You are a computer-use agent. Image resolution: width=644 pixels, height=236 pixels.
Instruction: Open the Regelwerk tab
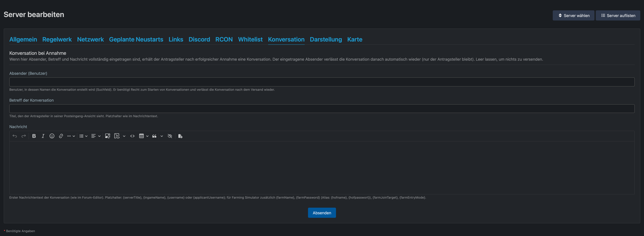[57, 40]
